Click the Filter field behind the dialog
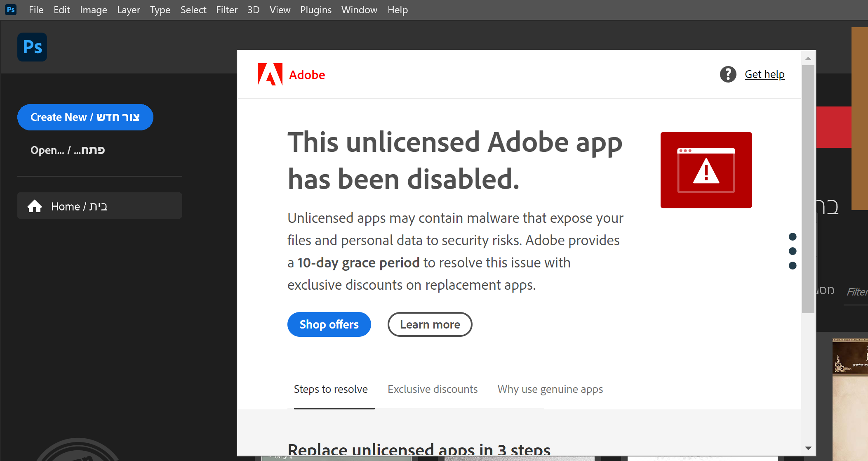 point(856,292)
